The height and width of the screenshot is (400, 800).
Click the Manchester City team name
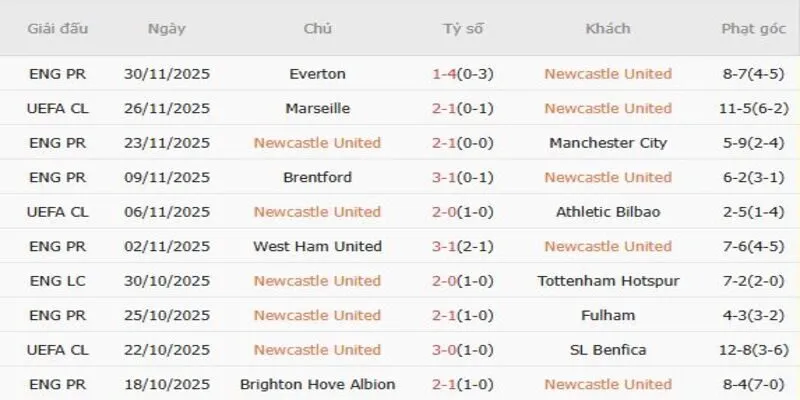(608, 143)
